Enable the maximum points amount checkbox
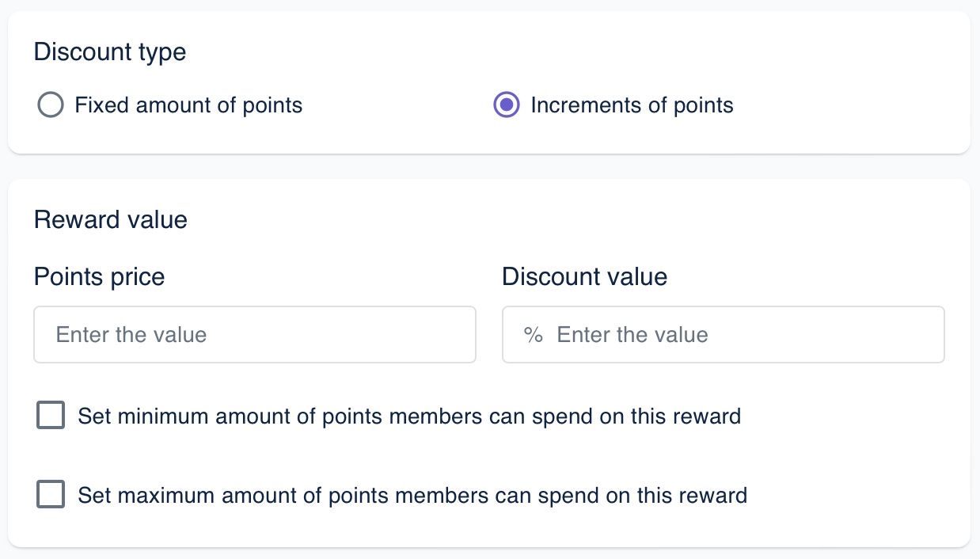 point(51,496)
